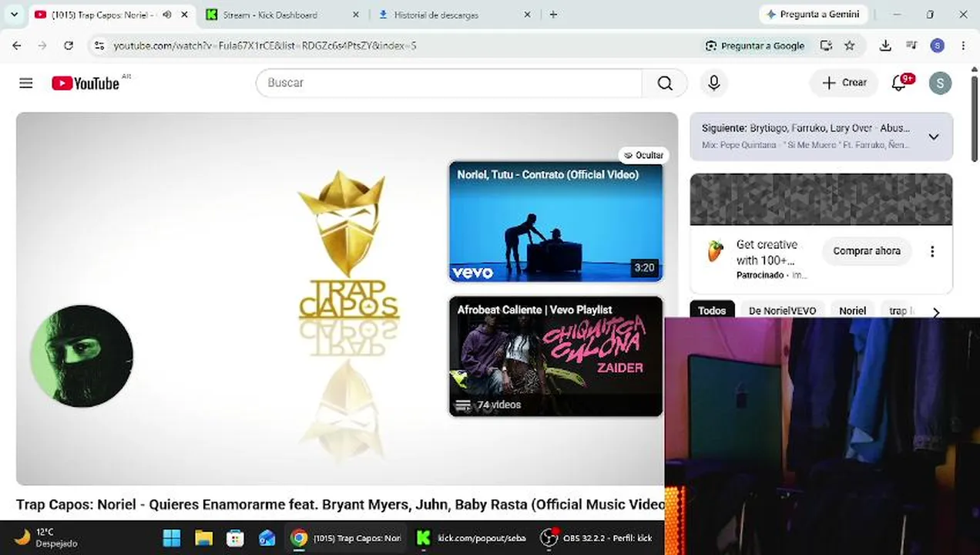
Task: Hide end-screen suggestions with Ocultar
Action: (x=643, y=155)
